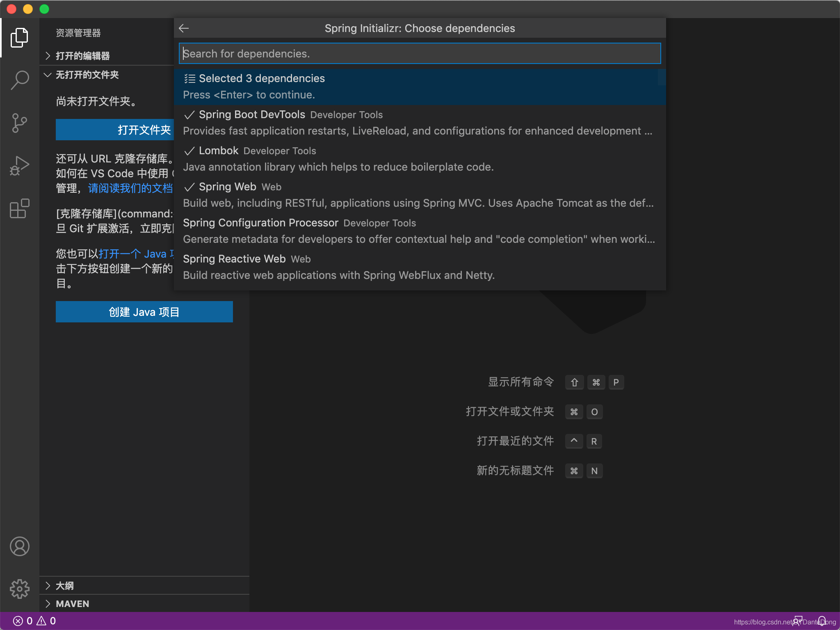This screenshot has height=630, width=840.
Task: Click the errors count in status bar
Action: coord(23,621)
